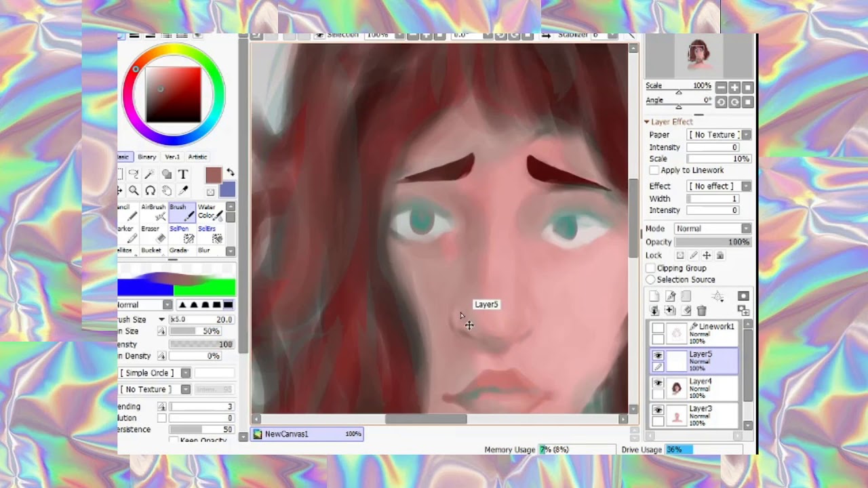
Task: Select the Shape tool
Action: (x=166, y=174)
